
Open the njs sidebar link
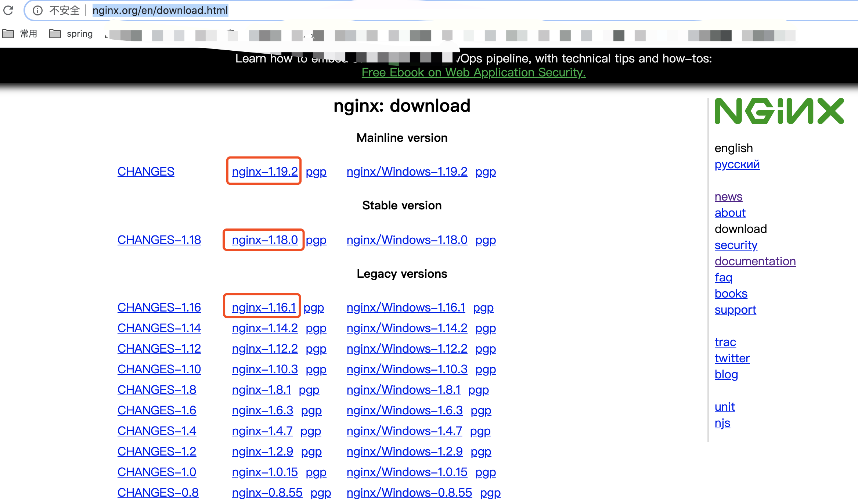722,423
